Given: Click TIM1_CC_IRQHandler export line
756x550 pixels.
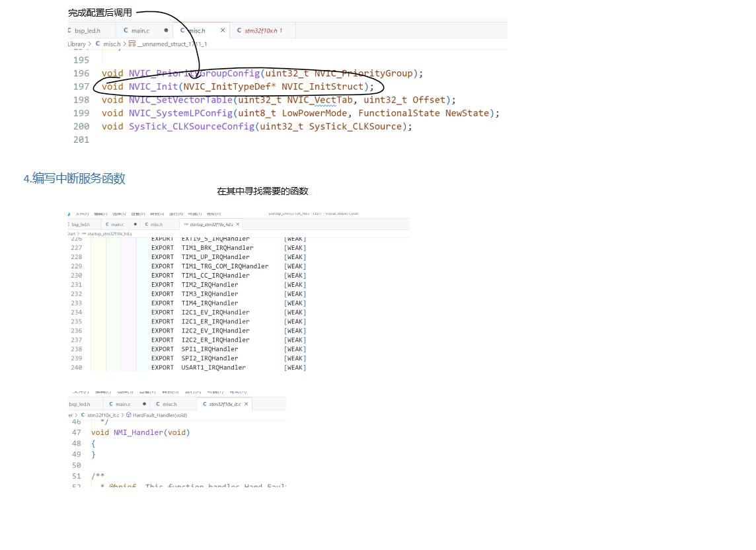Looking at the screenshot, I should tap(229, 276).
